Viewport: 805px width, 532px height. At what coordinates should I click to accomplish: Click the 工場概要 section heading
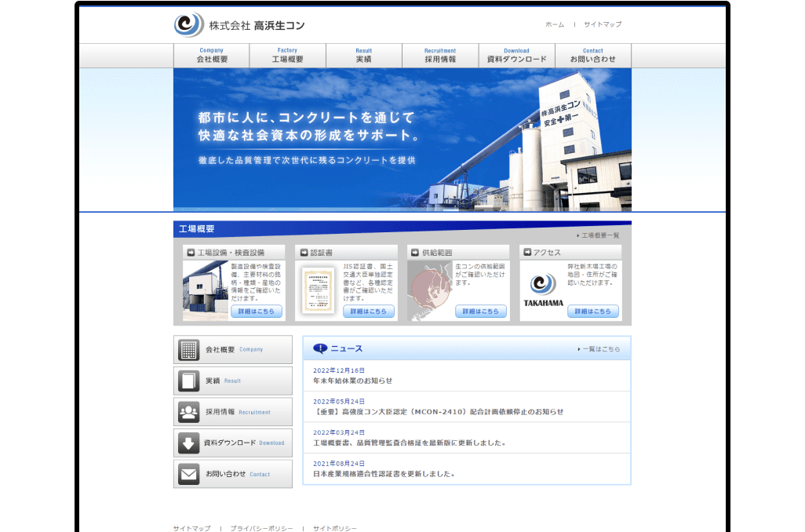197,229
